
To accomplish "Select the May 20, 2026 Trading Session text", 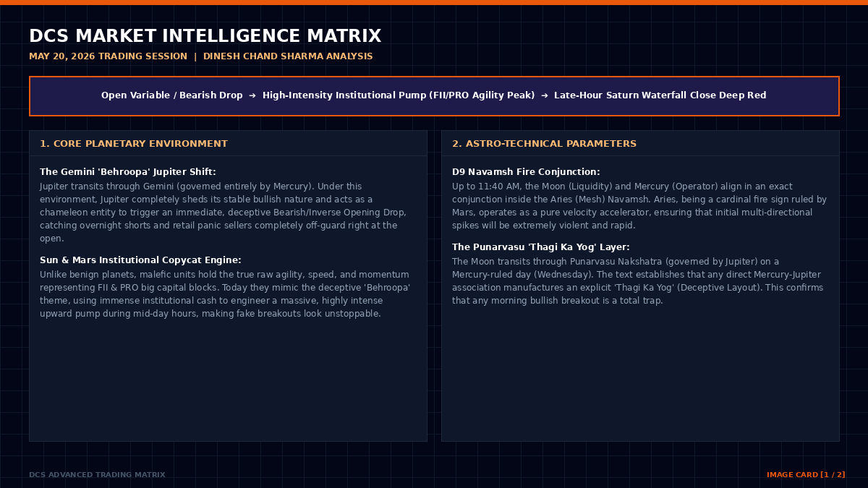I will (x=108, y=56).
